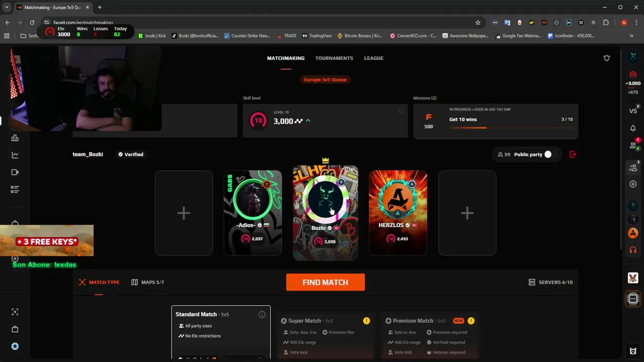Switch to the Matchmaking tab
644x362 pixels.
[286, 58]
